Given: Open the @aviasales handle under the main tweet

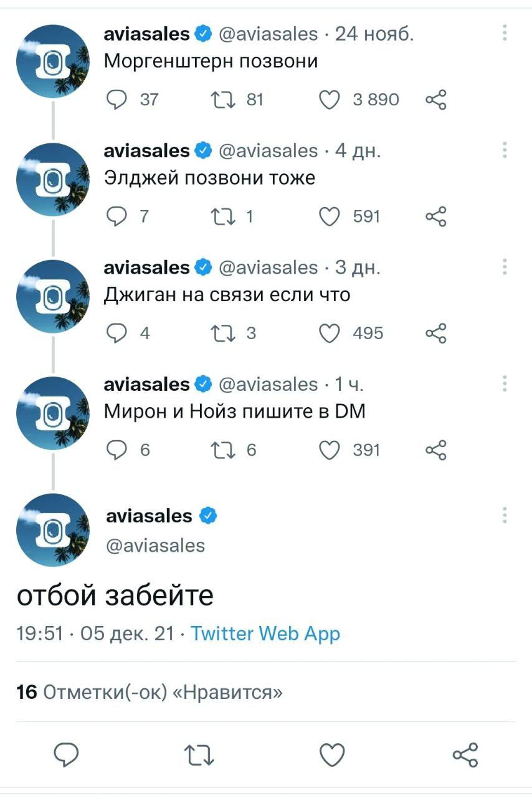Looking at the screenshot, I should click(155, 546).
